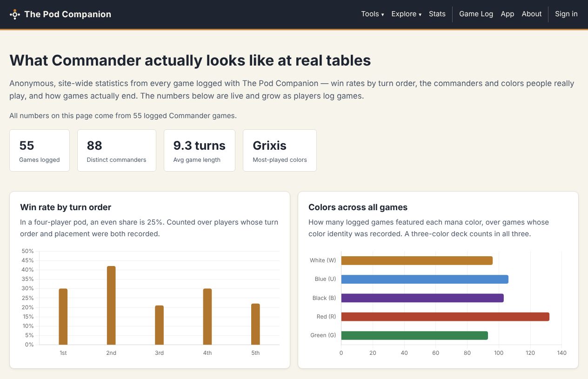Click the '100' x-axis label
Screen dimensions: 588x379
[x=499, y=353]
